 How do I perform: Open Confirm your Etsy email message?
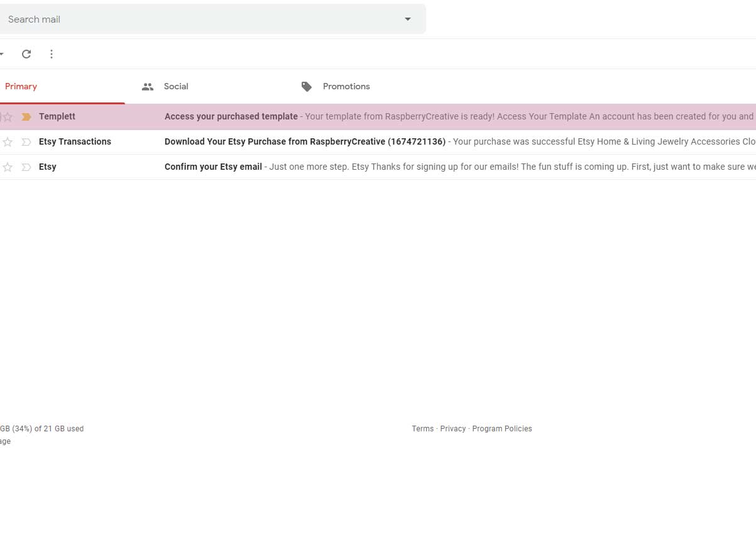(213, 167)
